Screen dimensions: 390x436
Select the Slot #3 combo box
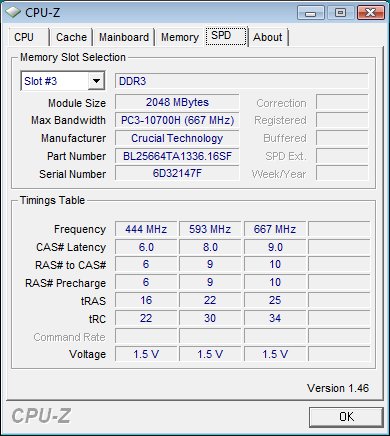coord(63,81)
